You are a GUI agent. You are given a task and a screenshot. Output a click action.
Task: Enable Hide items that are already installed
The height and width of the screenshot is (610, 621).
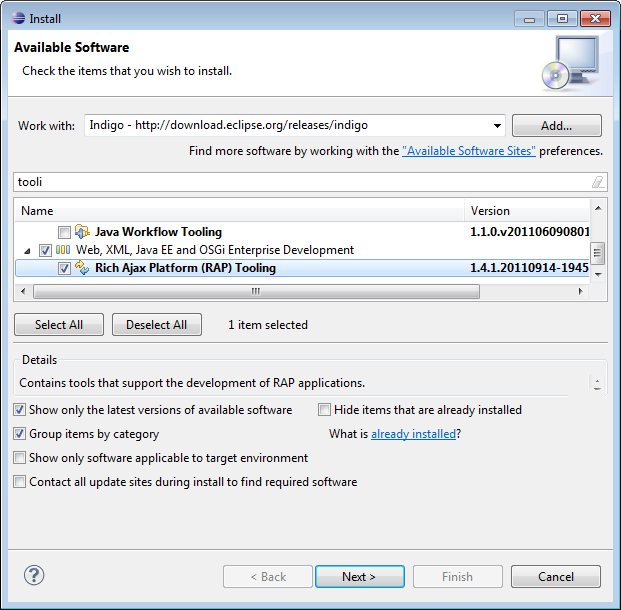(x=324, y=410)
